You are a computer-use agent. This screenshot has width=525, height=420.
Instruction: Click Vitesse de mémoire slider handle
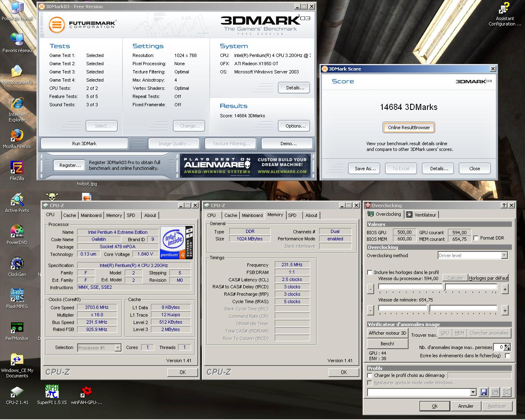click(428, 308)
